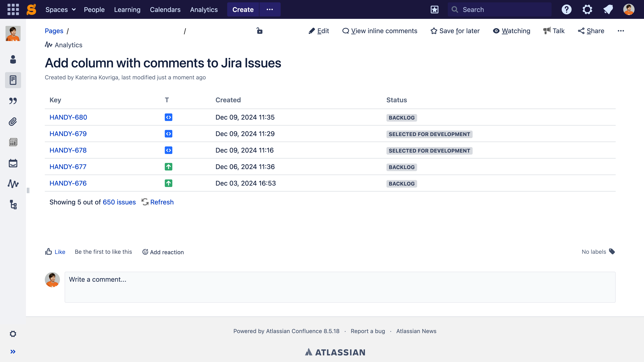Open Atlassian News footer link
The height and width of the screenshot is (362, 644).
pos(416,331)
